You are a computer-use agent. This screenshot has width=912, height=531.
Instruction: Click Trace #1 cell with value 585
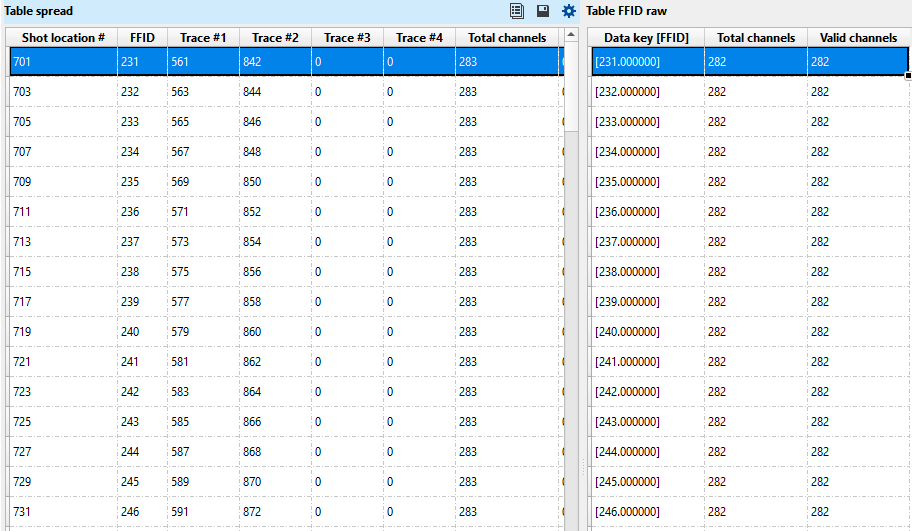point(203,422)
